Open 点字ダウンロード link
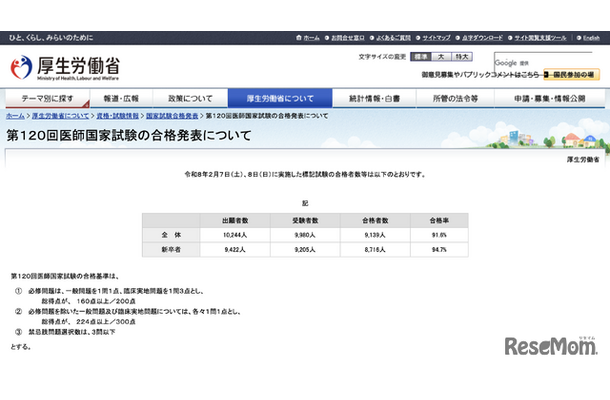The image size is (610, 400). (x=482, y=38)
